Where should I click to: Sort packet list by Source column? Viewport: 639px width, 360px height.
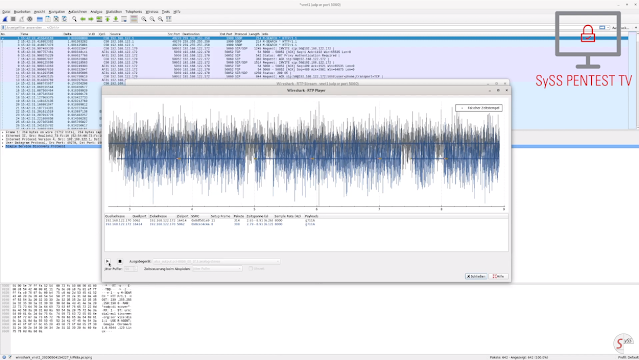(x=115, y=34)
